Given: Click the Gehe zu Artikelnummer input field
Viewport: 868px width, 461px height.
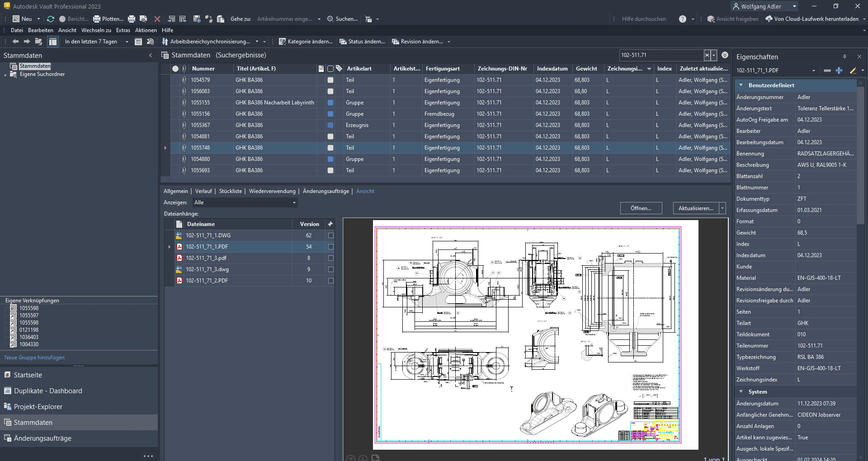Looking at the screenshot, I should pos(286,19).
